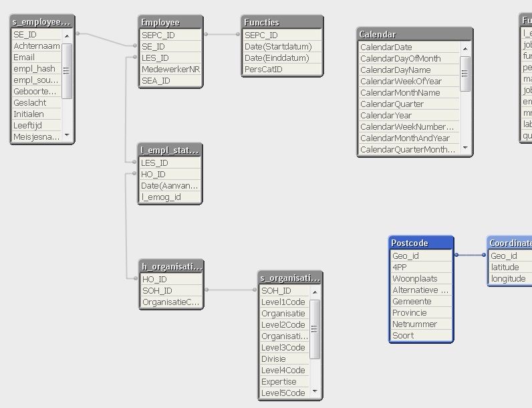The height and width of the screenshot is (408, 532).
Task: Click CalendarYear field
Action: coord(409,116)
